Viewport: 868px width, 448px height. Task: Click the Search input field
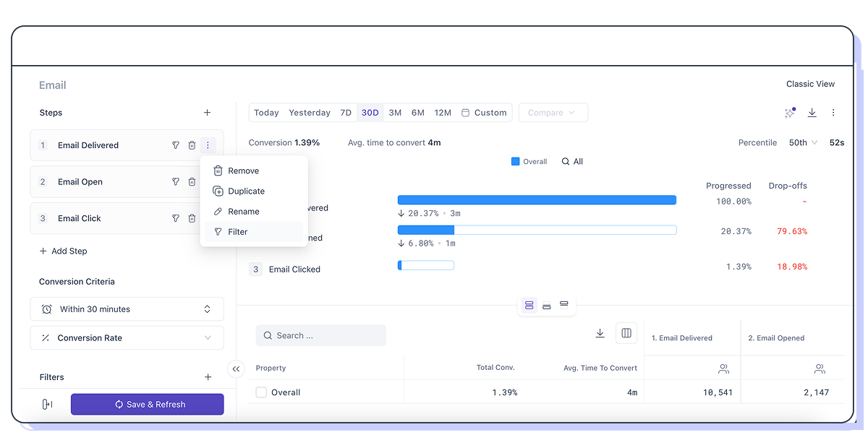click(x=321, y=335)
